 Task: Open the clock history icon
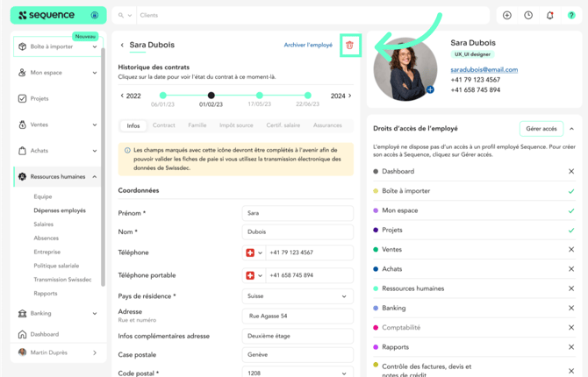tap(528, 16)
